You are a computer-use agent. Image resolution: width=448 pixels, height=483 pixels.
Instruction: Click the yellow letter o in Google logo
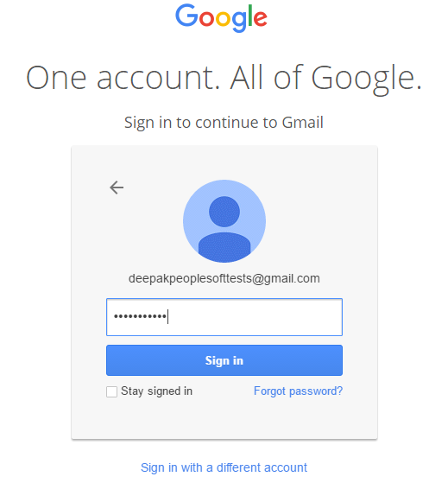click(x=223, y=19)
